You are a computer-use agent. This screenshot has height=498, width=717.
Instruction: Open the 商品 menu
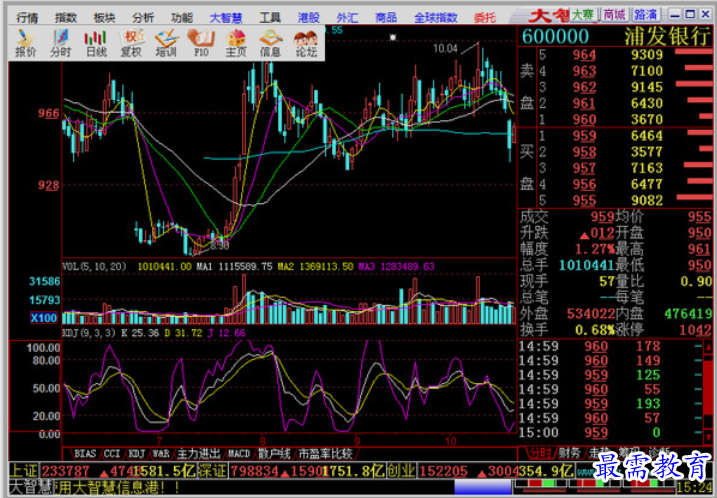[x=386, y=17]
